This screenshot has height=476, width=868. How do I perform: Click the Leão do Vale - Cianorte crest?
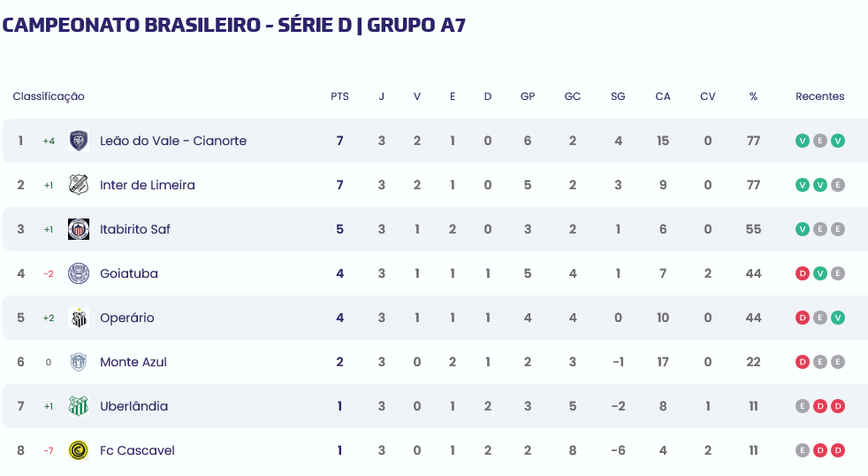[79, 141]
